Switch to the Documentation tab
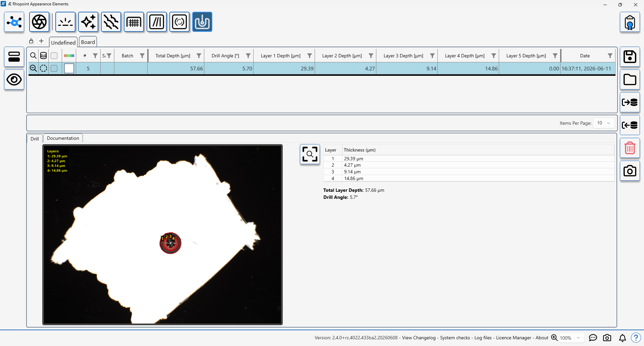 63,138
